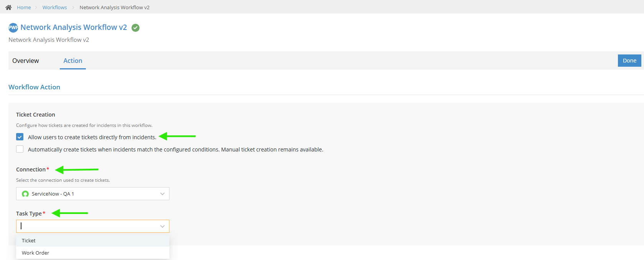The height and width of the screenshot is (260, 644).
Task: Uncheck allow users to create tickets directly
Action: [20, 137]
